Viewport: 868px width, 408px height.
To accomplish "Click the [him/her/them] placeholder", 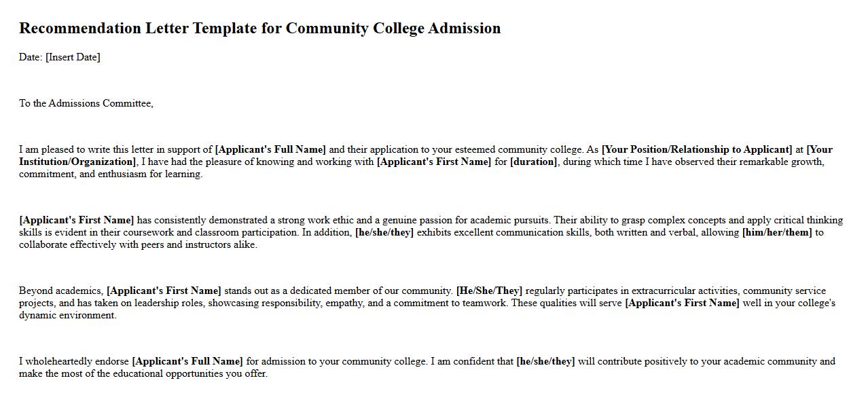I will click(x=776, y=232).
